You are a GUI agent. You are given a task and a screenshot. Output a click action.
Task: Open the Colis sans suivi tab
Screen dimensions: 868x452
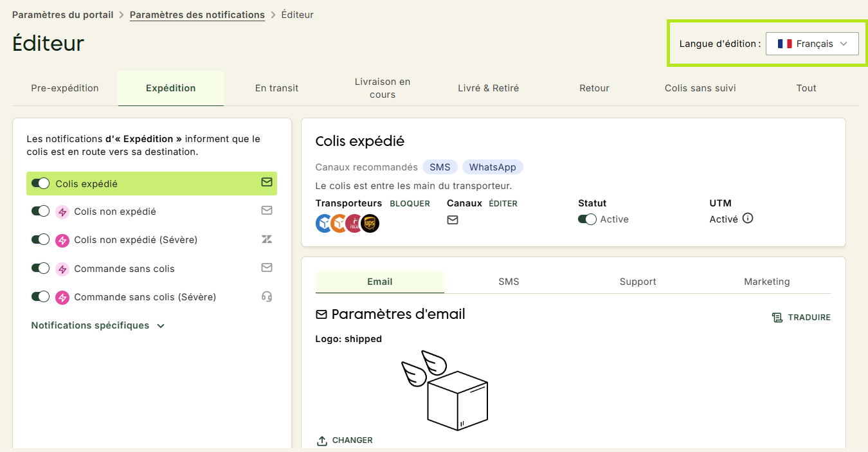tap(700, 88)
